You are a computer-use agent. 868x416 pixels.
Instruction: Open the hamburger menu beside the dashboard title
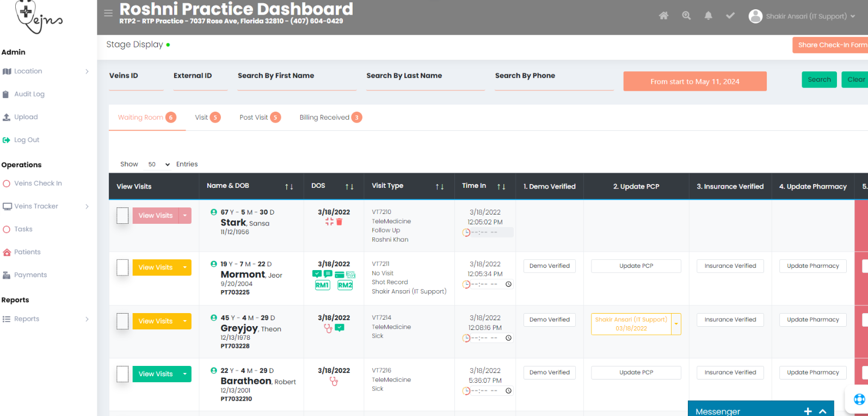pyautogui.click(x=108, y=13)
